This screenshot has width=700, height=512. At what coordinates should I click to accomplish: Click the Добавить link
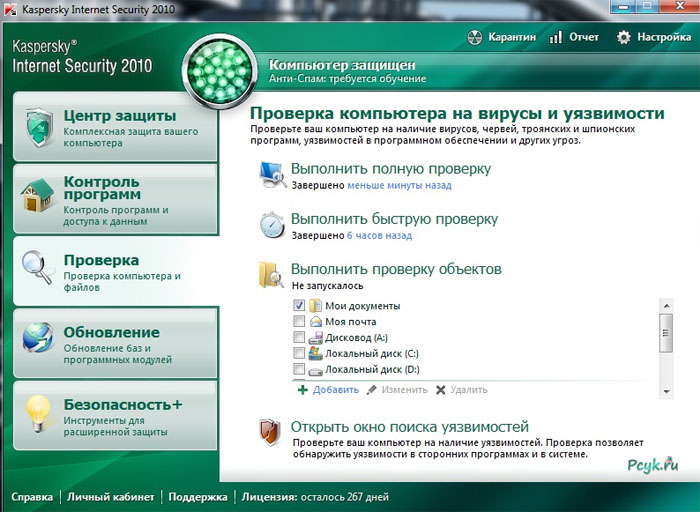[x=336, y=390]
